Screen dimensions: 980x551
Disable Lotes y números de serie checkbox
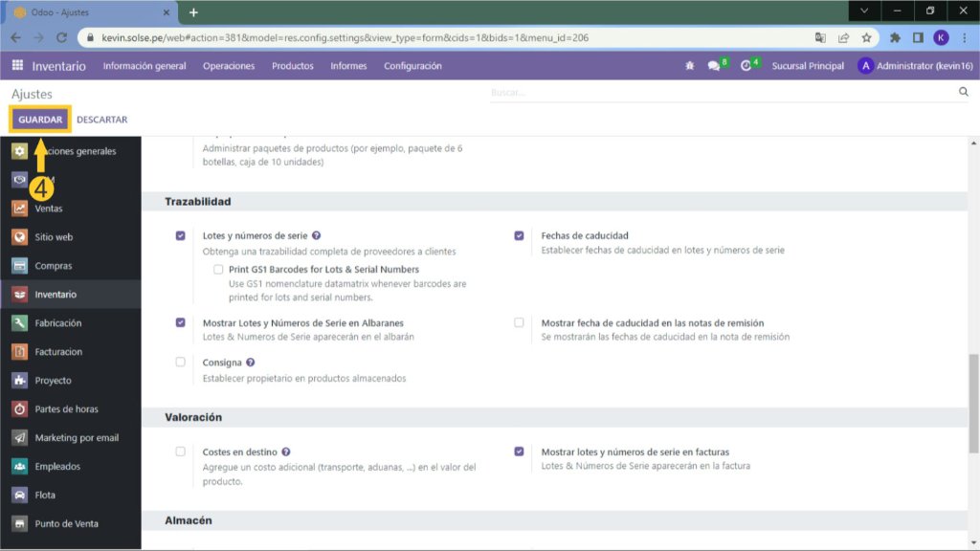180,235
